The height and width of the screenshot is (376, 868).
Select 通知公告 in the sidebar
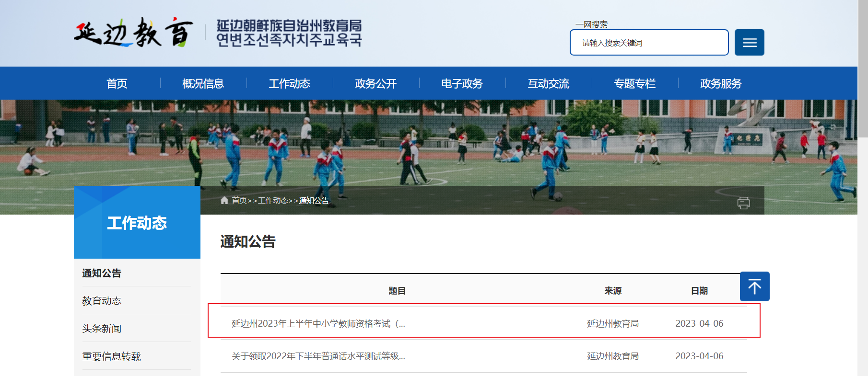coord(102,273)
